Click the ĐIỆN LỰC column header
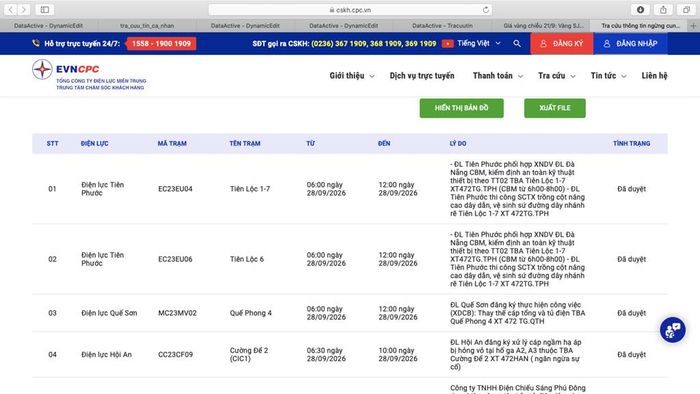700x394 pixels. click(94, 143)
